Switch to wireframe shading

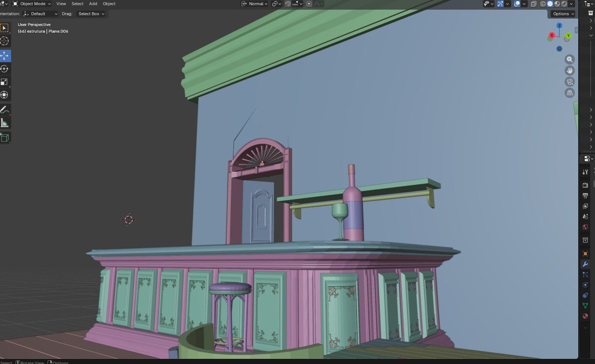543,3
